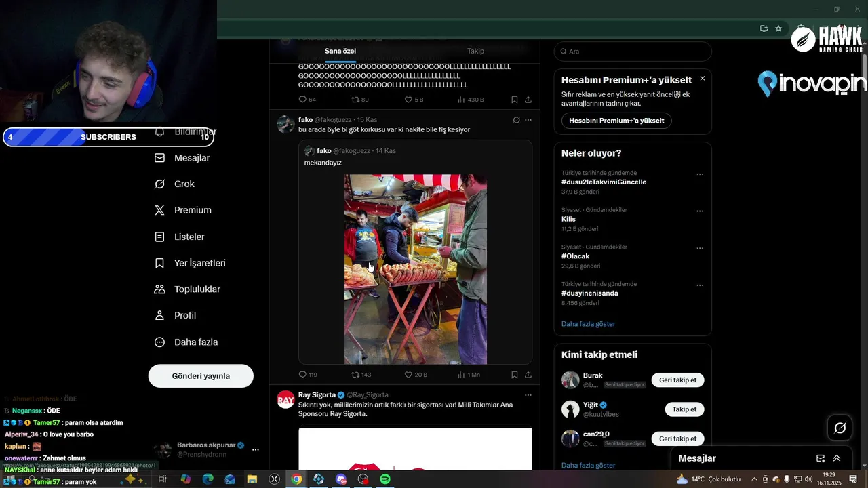868x488 pixels.
Task: Click the Grok icon on fako's tweet
Action: [516, 120]
